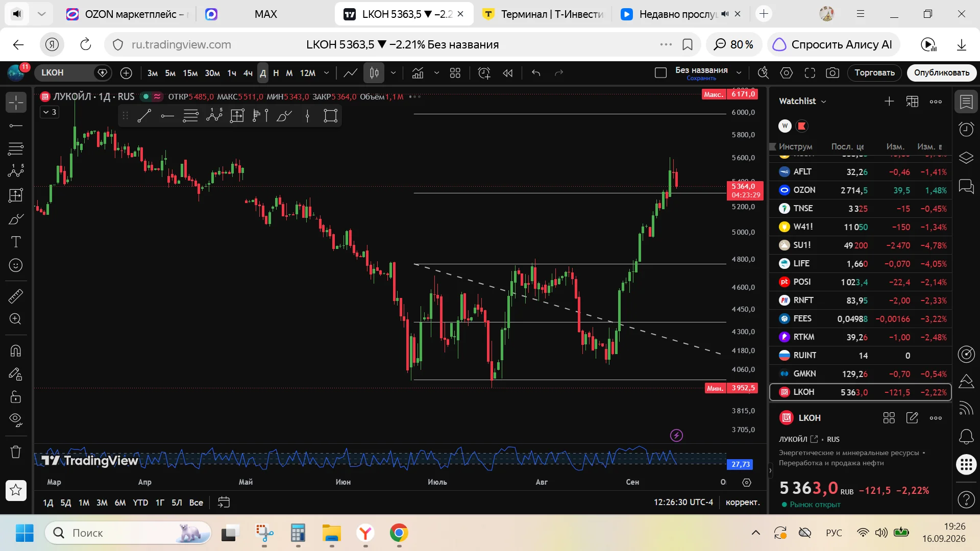Select GMKN row in the watchlist
This screenshot has height=551, width=980.
(861, 374)
